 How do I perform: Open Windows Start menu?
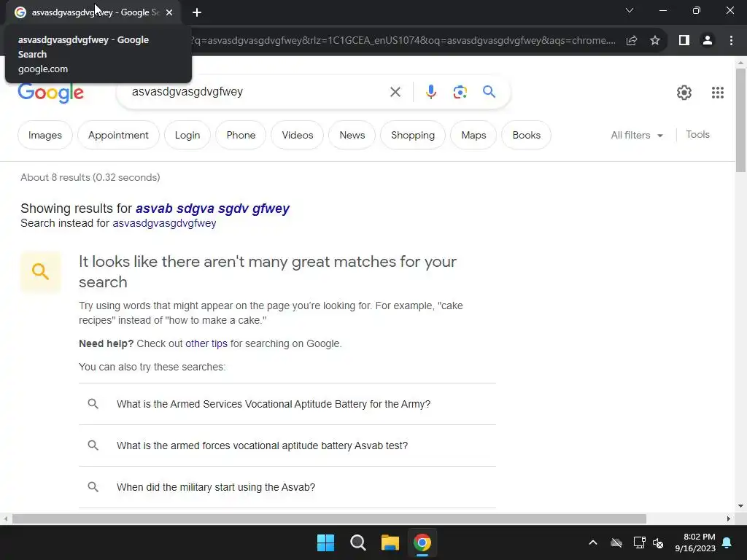(326, 542)
